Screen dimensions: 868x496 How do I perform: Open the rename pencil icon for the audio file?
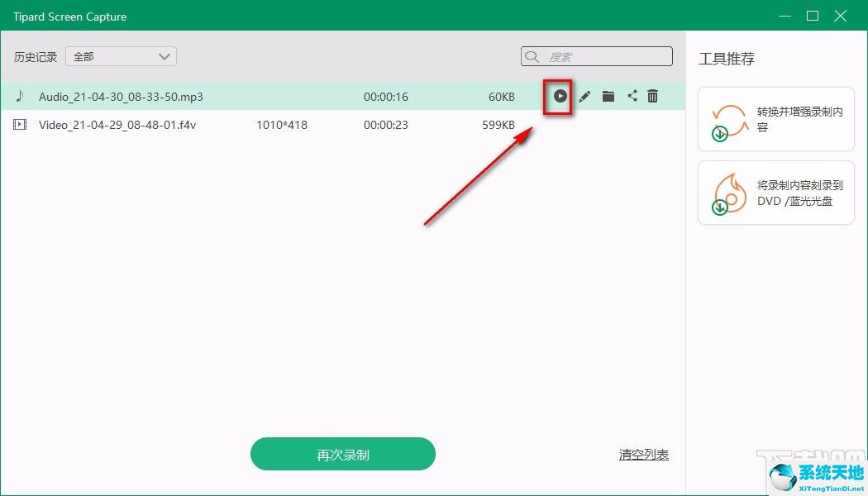(584, 96)
